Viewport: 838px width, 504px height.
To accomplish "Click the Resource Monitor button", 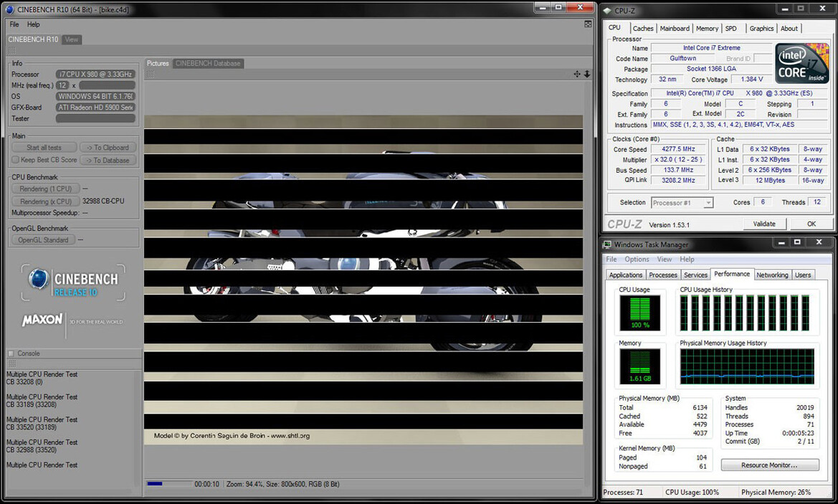I will (769, 465).
